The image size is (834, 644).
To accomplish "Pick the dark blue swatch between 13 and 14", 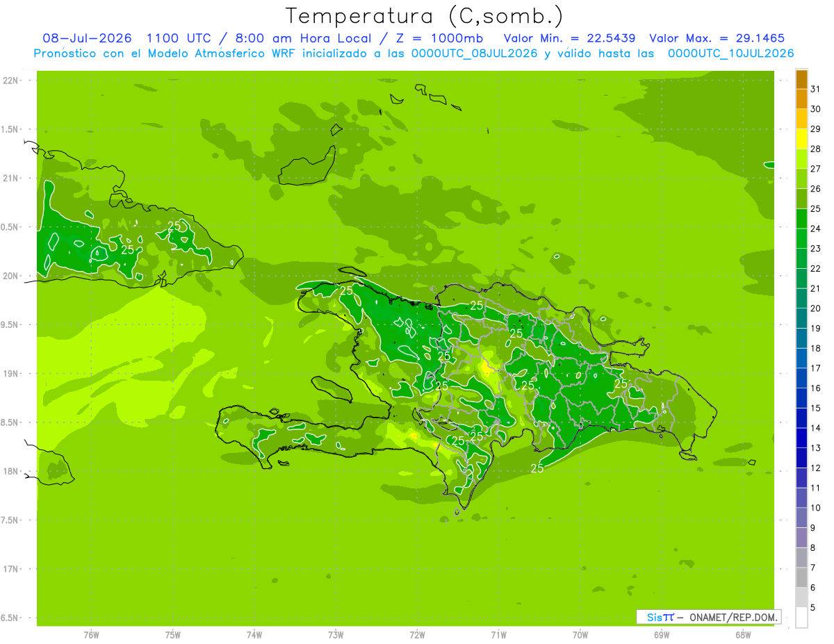I will click(802, 438).
